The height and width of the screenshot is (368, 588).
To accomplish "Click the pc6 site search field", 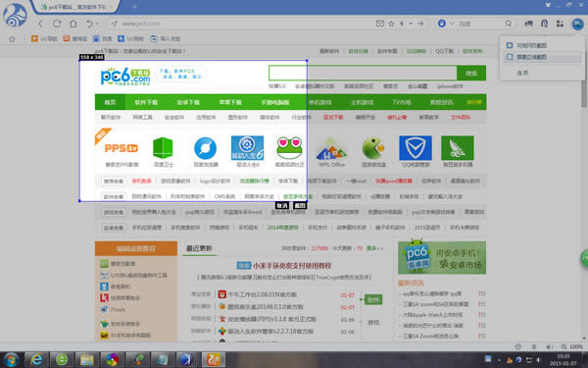I will pos(363,73).
